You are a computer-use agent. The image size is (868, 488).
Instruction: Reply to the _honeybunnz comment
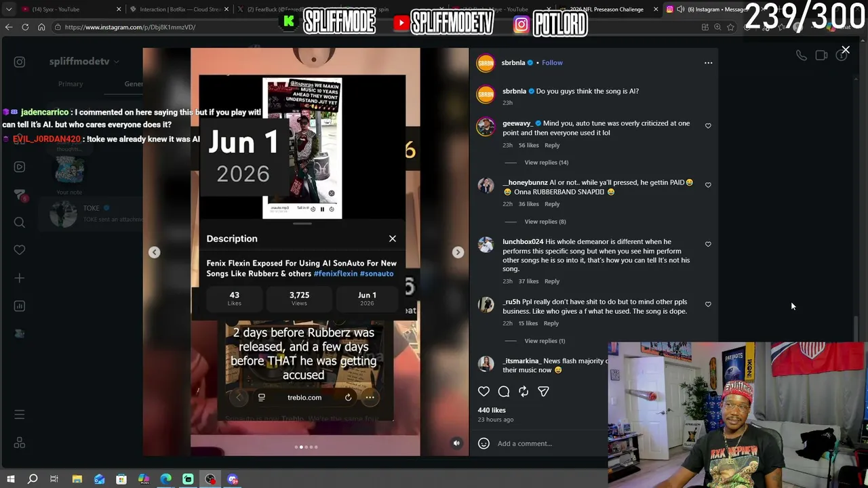552,204
